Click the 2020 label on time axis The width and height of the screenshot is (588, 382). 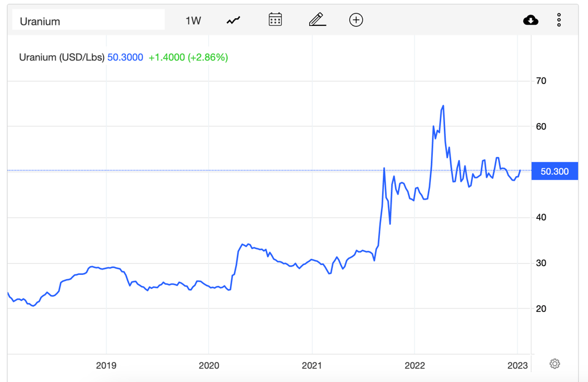(x=209, y=366)
